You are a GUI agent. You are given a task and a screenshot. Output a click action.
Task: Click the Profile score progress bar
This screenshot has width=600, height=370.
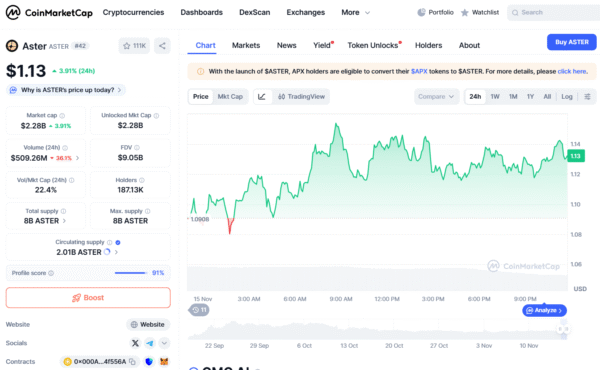130,273
